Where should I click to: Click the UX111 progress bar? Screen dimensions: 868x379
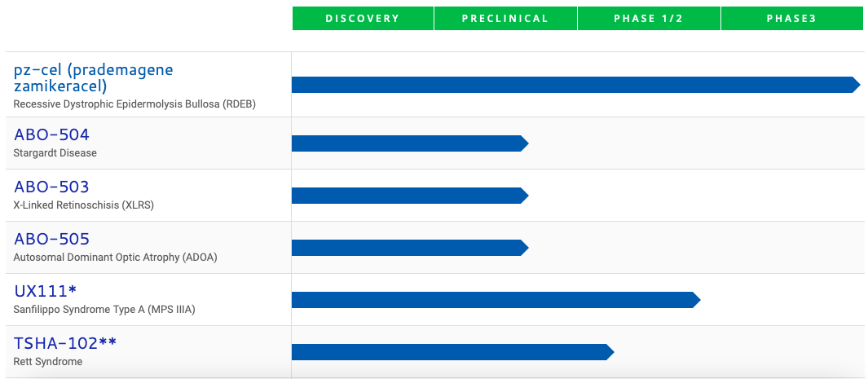pos(495,300)
